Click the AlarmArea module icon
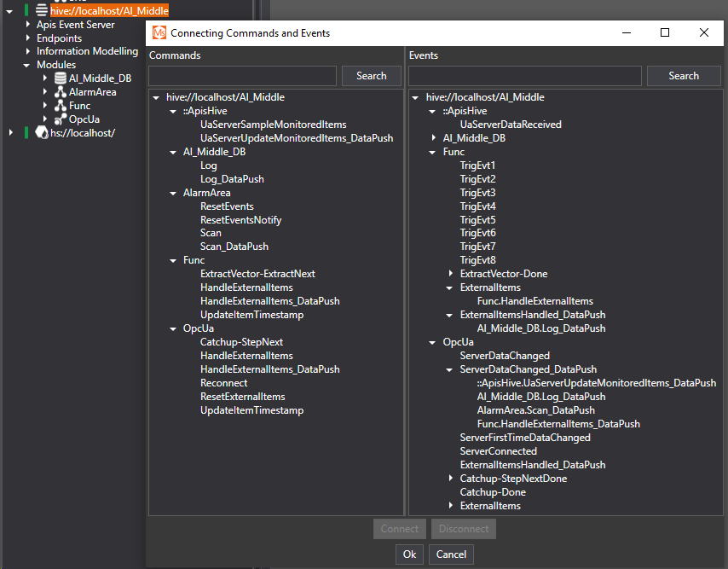 pos(61,92)
